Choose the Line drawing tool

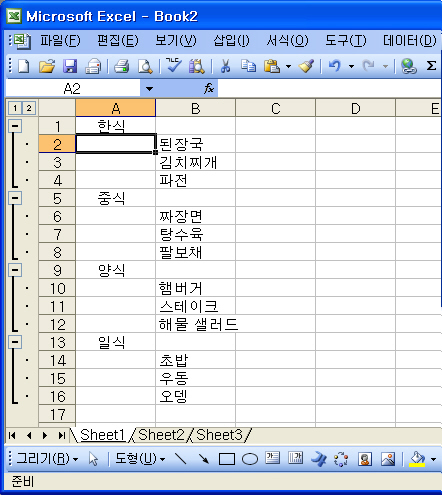[x=180, y=459]
